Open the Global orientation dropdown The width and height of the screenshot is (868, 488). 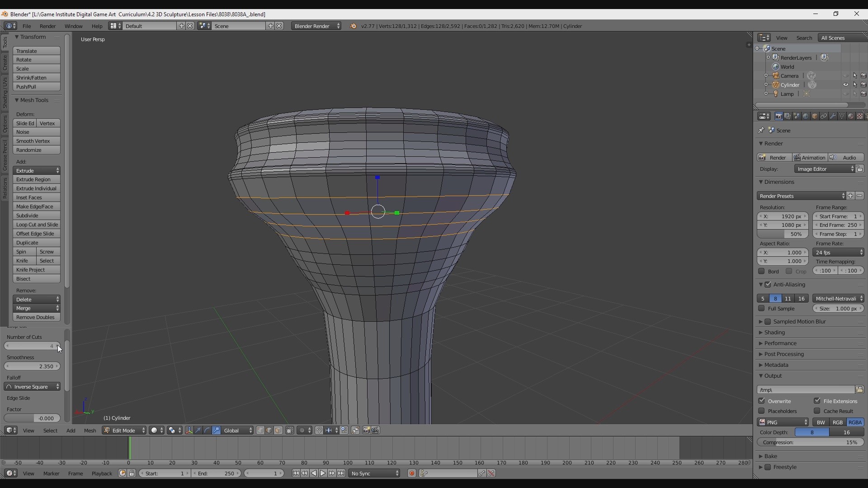coord(238,431)
